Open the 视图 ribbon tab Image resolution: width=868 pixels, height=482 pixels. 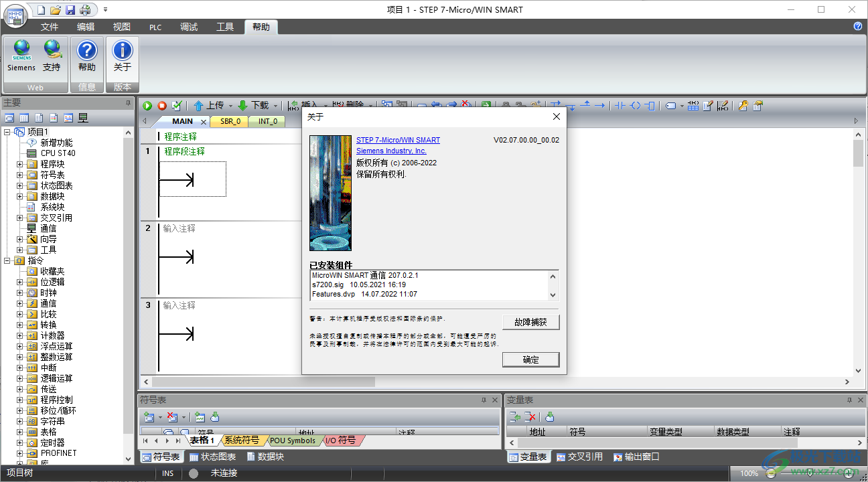point(122,27)
